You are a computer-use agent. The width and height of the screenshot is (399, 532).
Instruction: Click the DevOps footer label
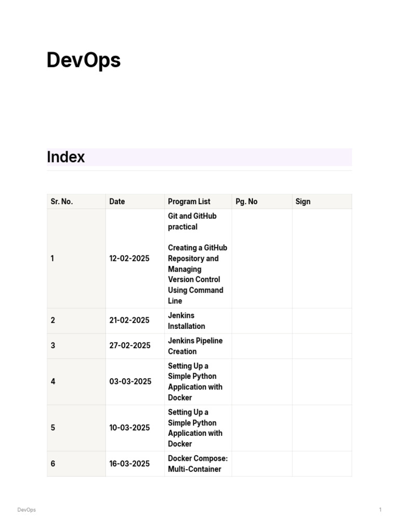[26, 510]
